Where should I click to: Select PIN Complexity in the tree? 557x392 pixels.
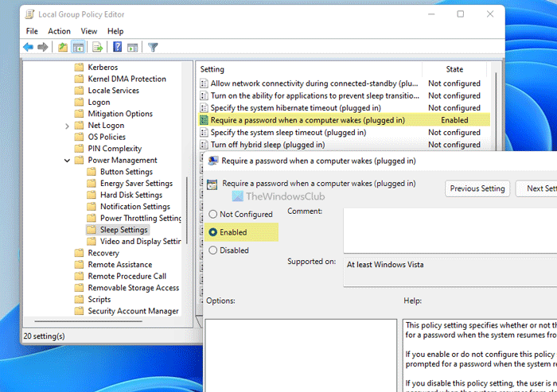coord(115,149)
